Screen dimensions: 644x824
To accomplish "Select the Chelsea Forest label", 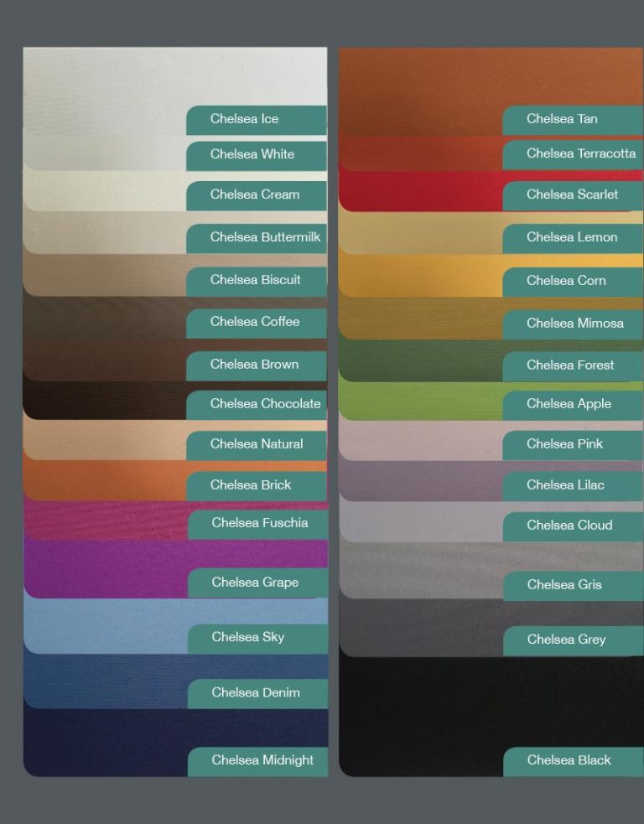I will tap(573, 366).
